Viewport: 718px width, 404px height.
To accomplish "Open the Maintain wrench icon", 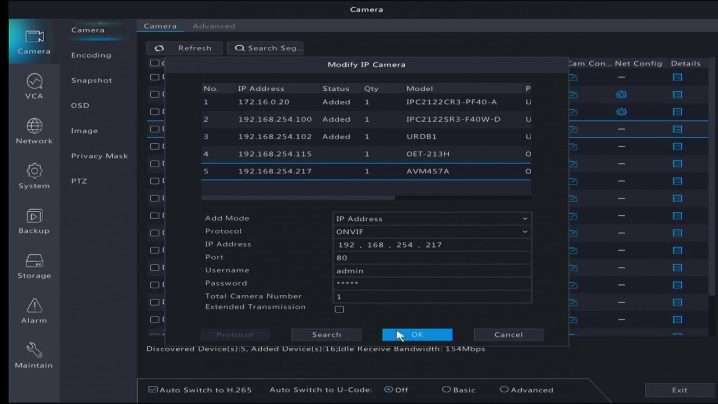I will (34, 355).
